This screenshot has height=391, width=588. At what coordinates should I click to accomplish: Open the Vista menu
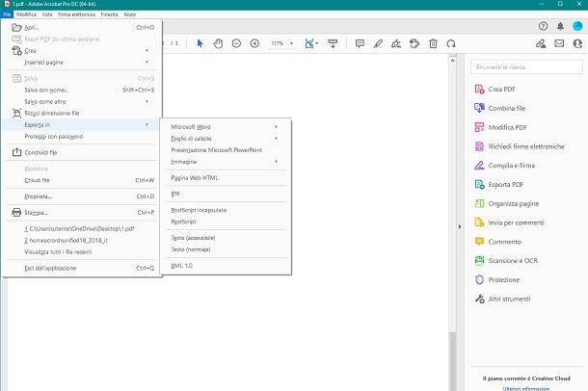point(47,14)
